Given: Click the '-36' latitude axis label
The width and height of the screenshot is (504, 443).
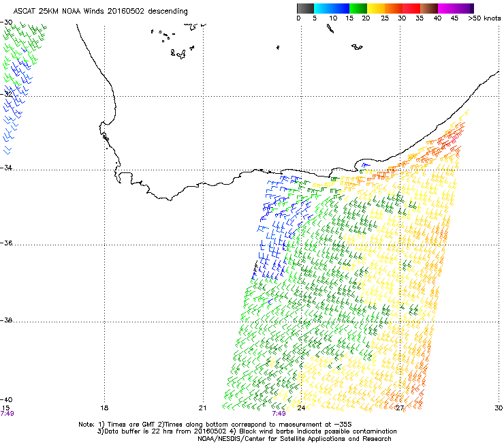Looking at the screenshot, I should [x=6, y=243].
